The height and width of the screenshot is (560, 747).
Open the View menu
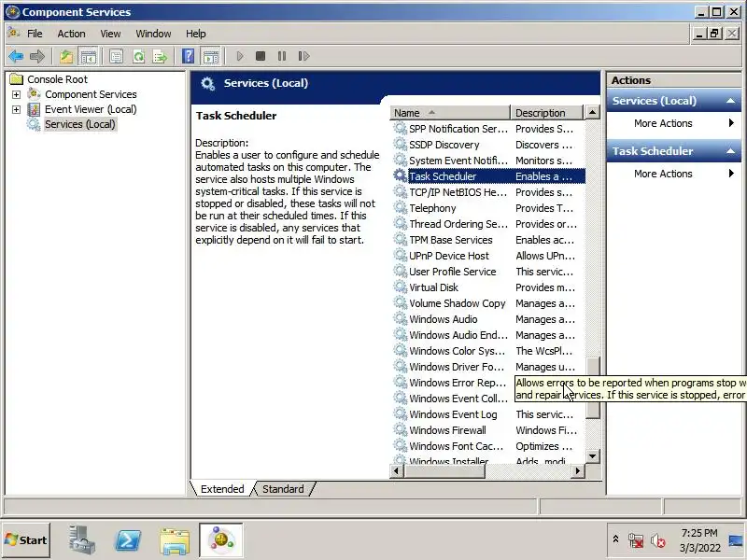110,34
